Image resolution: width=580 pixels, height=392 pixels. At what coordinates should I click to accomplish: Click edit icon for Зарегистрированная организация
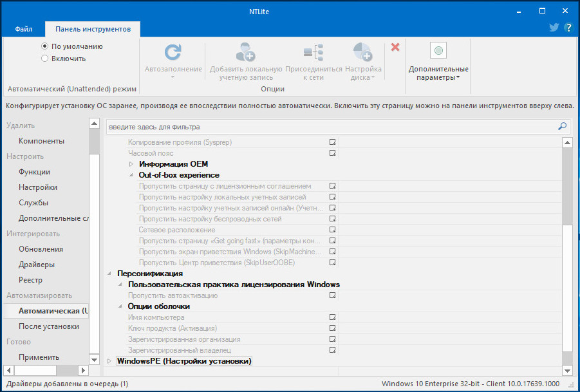[x=333, y=339]
